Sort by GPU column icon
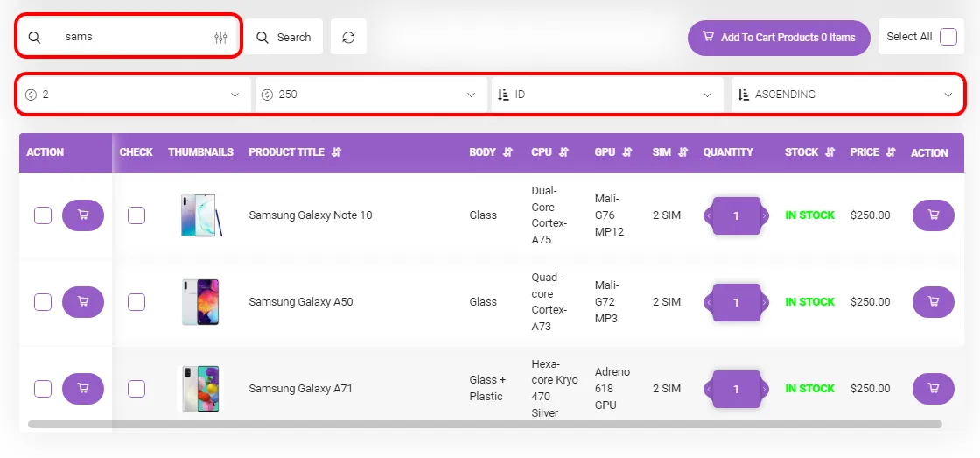Viewport: 980px width, 458px height. tap(627, 152)
